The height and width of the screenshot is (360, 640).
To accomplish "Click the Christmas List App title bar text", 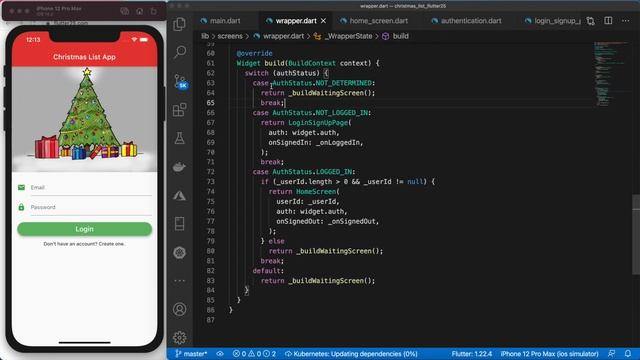I will 84,57.
